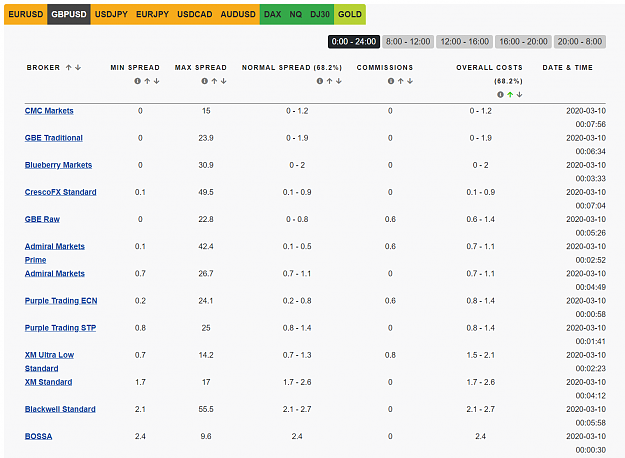Screen dimensions: 625x458
Task: Click BOSSA max spread 9.6
Action: coord(206,436)
